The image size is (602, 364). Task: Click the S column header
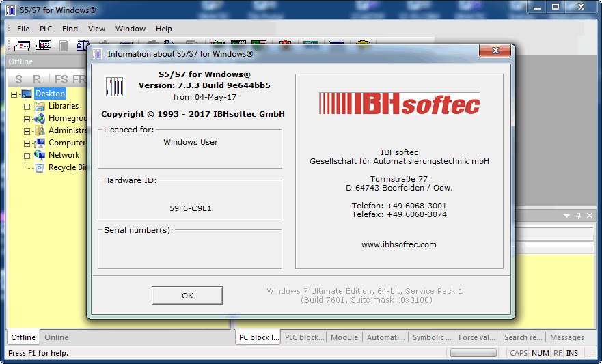pos(18,79)
